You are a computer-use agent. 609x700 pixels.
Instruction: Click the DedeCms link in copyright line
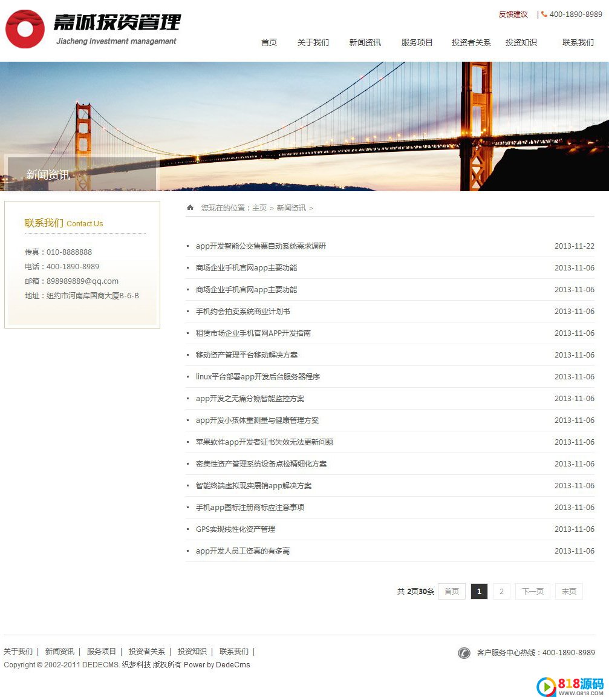[233, 665]
